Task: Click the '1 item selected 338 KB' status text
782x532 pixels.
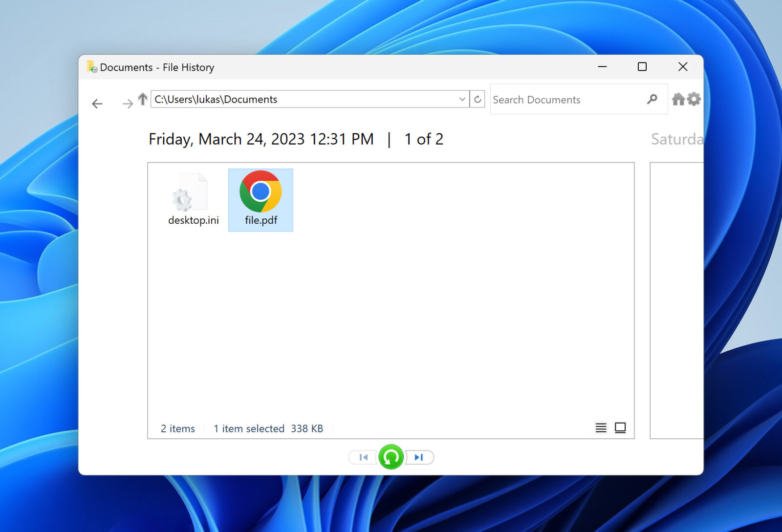Action: [269, 428]
